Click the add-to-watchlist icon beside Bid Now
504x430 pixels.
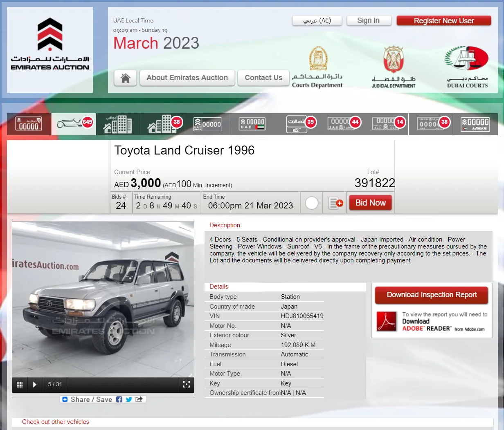click(335, 203)
